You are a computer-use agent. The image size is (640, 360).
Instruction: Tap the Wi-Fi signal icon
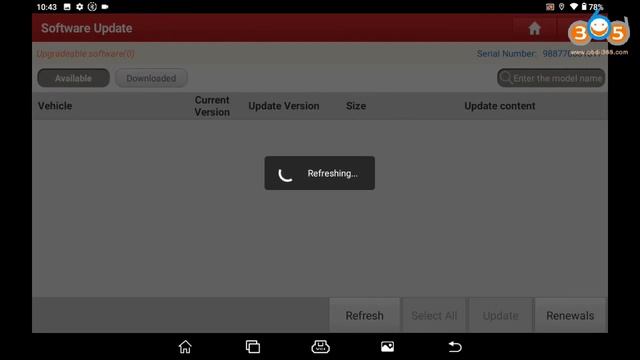[x=574, y=7]
